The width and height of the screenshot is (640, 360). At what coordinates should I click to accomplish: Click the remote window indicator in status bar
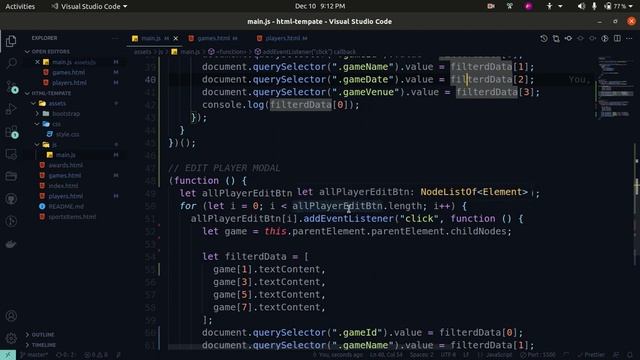click(8, 355)
